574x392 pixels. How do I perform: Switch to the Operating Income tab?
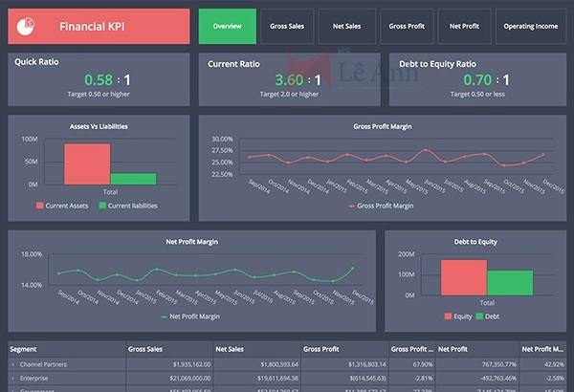[531, 26]
